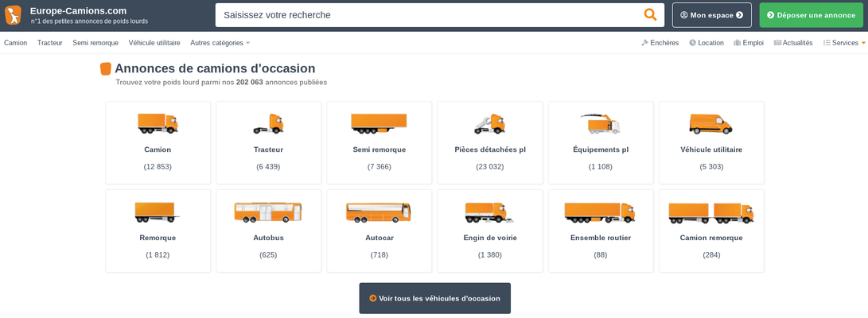Expand the Autres catégories dropdown
Screen dimensions: 868x318
pos(220,43)
